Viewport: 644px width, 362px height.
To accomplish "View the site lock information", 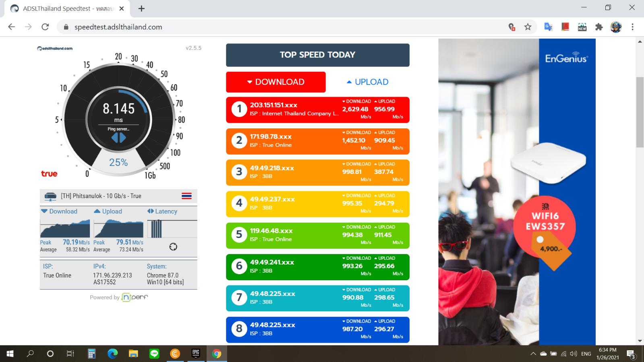I will pos(66,27).
